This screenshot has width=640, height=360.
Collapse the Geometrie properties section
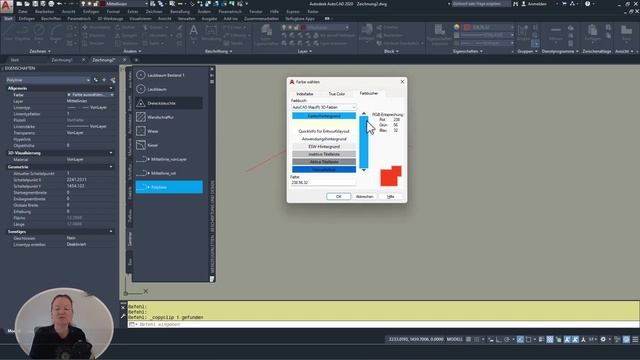click(x=111, y=167)
